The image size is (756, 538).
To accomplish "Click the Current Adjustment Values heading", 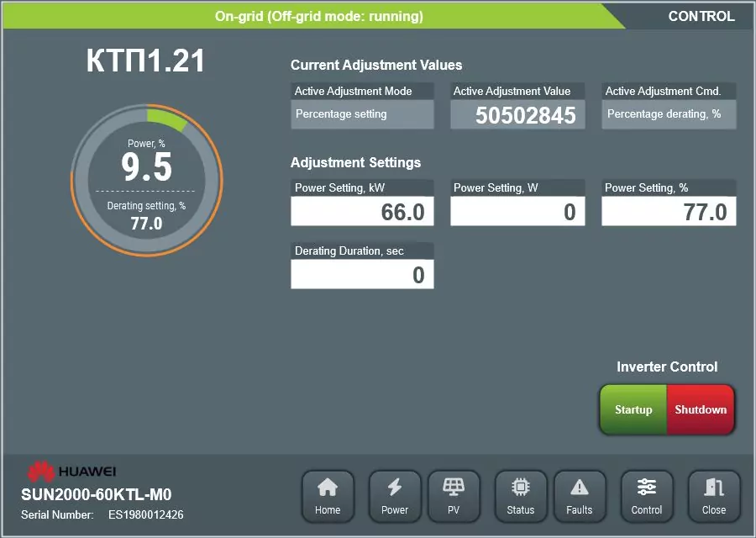I will tap(376, 65).
